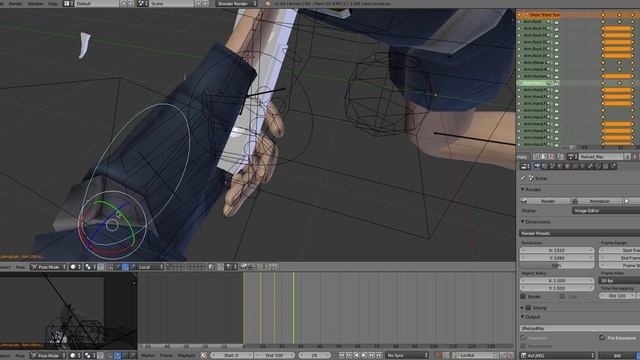
Task: Jump to the start frame in the timeline controls
Action: click(342, 356)
